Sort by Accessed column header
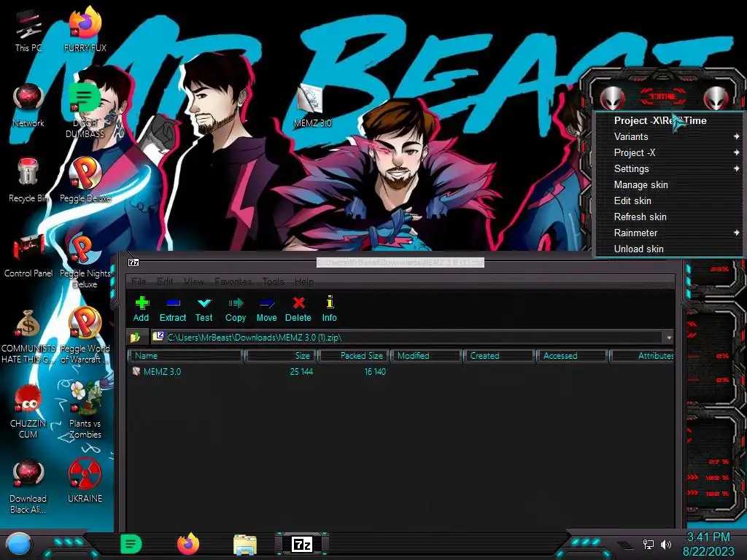This screenshot has width=747, height=560. [x=572, y=356]
